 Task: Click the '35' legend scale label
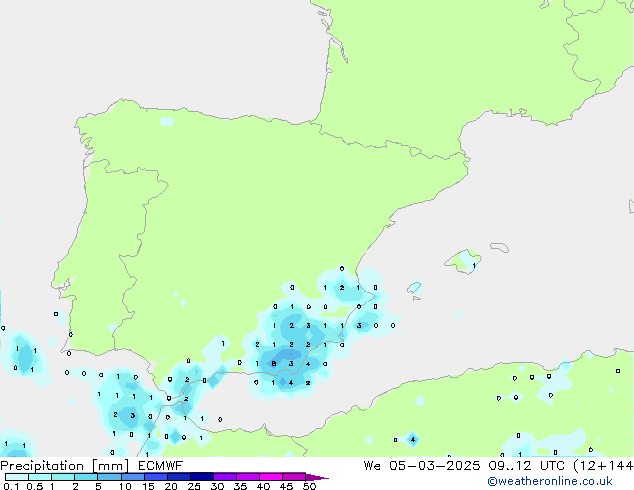click(x=240, y=486)
